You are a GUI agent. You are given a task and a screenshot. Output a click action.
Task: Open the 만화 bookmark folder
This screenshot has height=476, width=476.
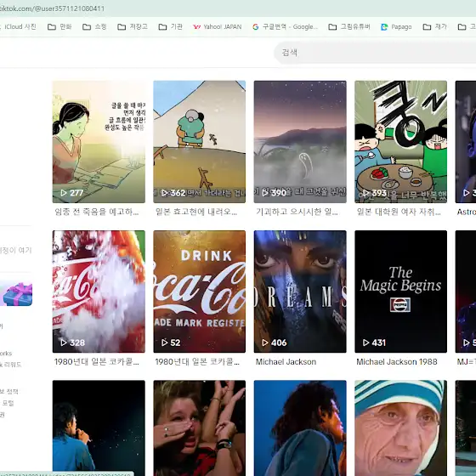pyautogui.click(x=59, y=26)
